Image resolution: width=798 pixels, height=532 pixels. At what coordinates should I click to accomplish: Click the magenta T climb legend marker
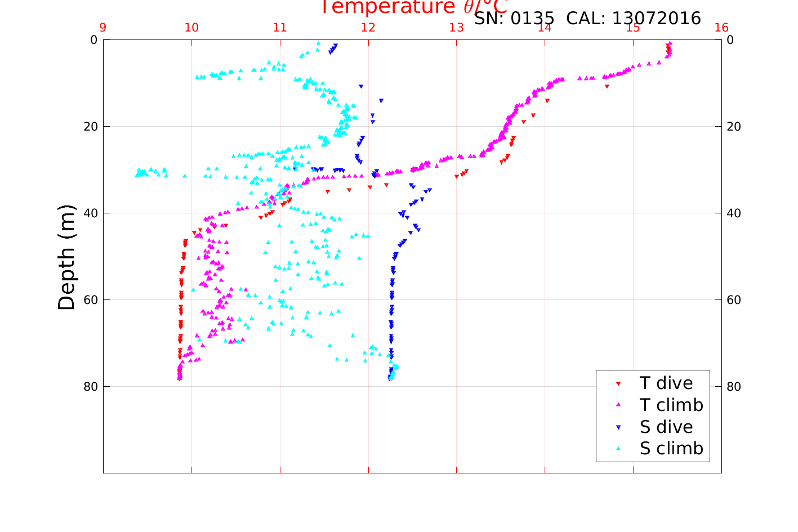pos(618,405)
